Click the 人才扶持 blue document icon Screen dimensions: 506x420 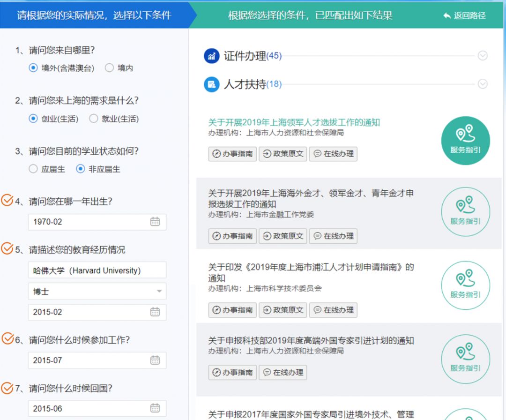(212, 84)
